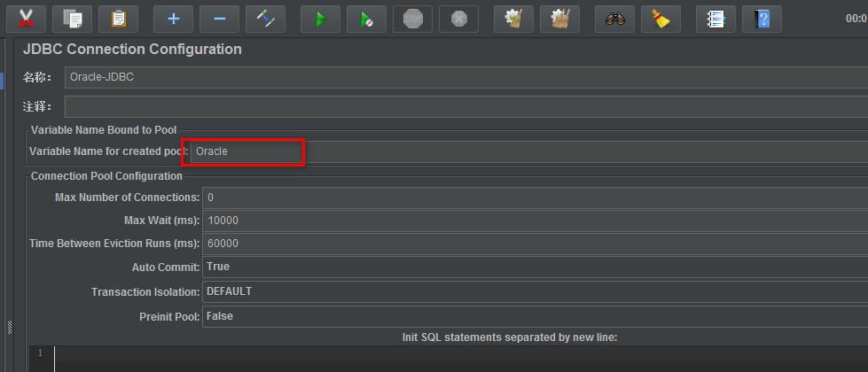The width and height of the screenshot is (868, 372).
Task: Click the Copy toolbar icon
Action: click(72, 19)
